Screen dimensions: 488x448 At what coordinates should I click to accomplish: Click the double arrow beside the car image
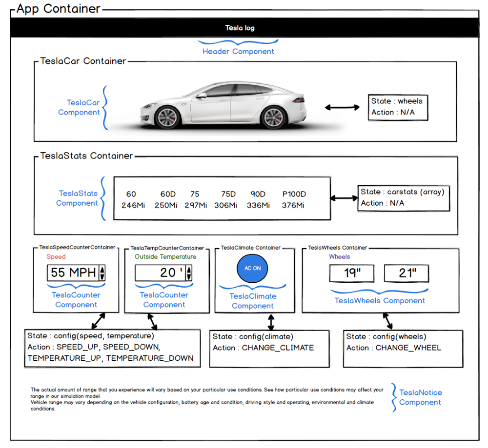click(342, 107)
